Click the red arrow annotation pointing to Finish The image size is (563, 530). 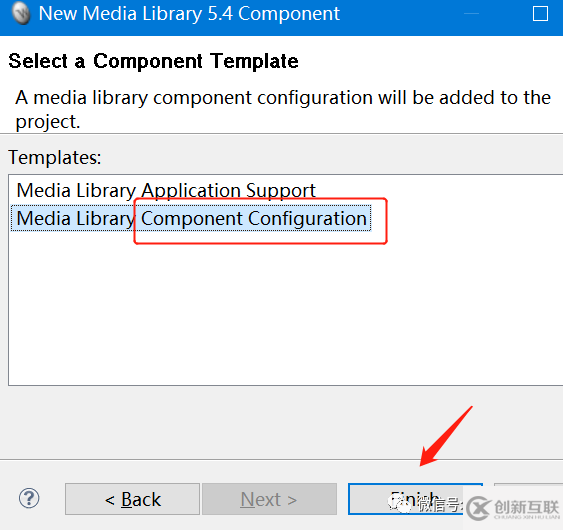click(446, 436)
